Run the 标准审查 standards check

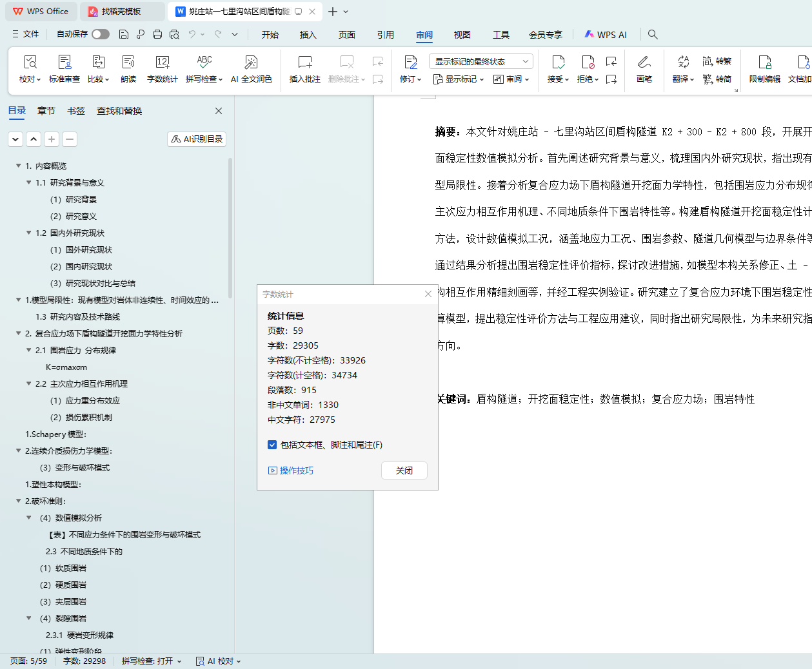pos(64,68)
